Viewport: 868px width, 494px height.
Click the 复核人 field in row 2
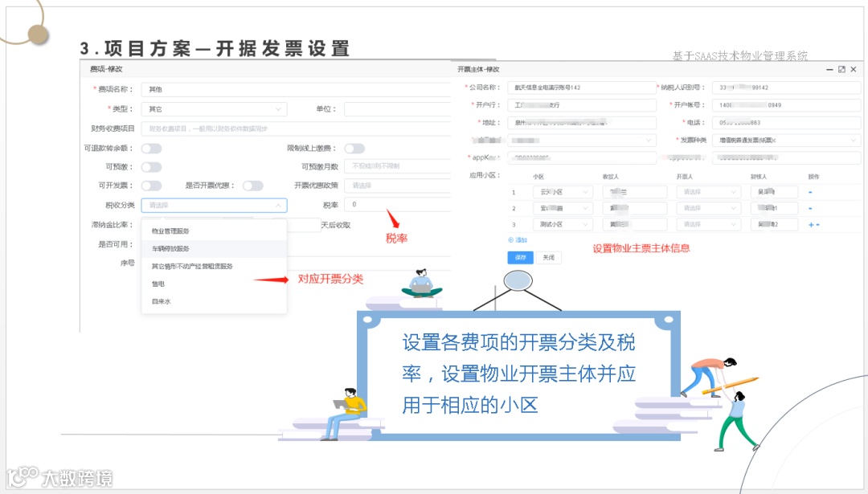(x=774, y=209)
